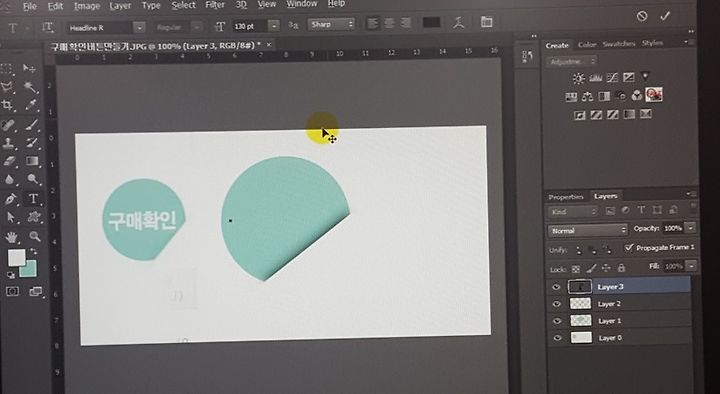
Task: Add a Vibrance adjustment
Action: click(x=645, y=76)
